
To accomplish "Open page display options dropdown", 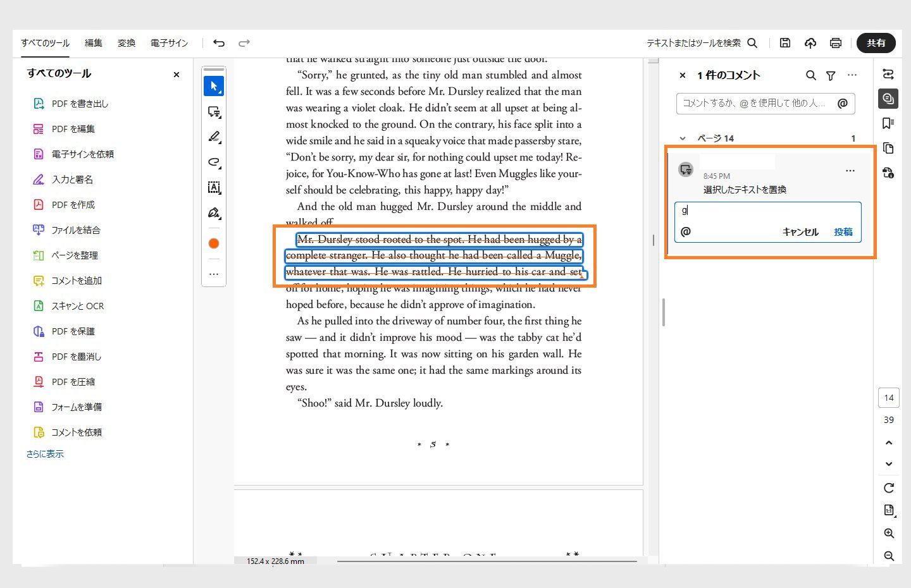I will [x=888, y=510].
